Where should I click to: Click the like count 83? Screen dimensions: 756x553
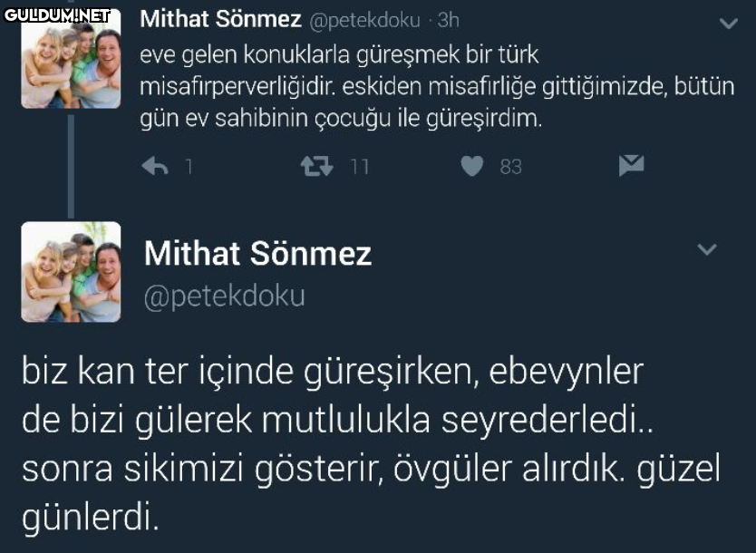pyautogui.click(x=511, y=168)
